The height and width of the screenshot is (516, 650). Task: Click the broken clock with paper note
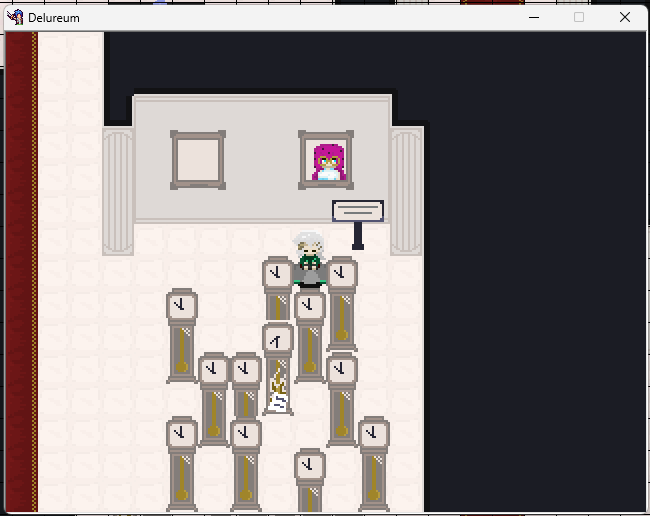tap(278, 369)
